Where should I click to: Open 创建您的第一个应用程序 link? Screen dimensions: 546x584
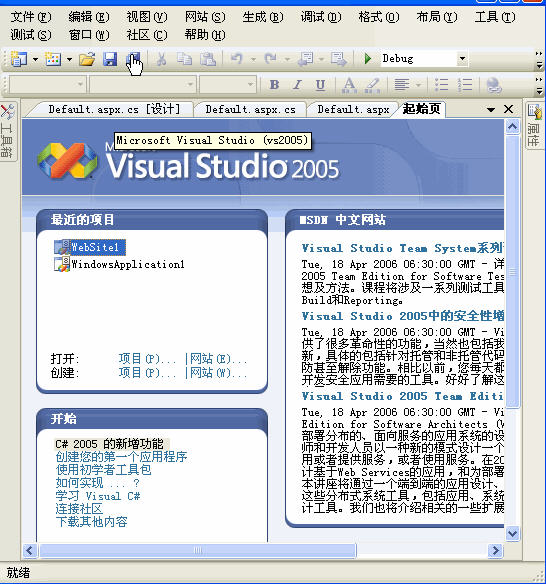121,457
